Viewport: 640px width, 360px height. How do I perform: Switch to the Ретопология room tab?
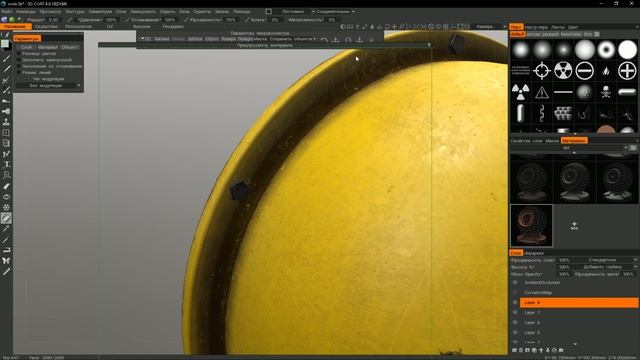[x=78, y=27]
